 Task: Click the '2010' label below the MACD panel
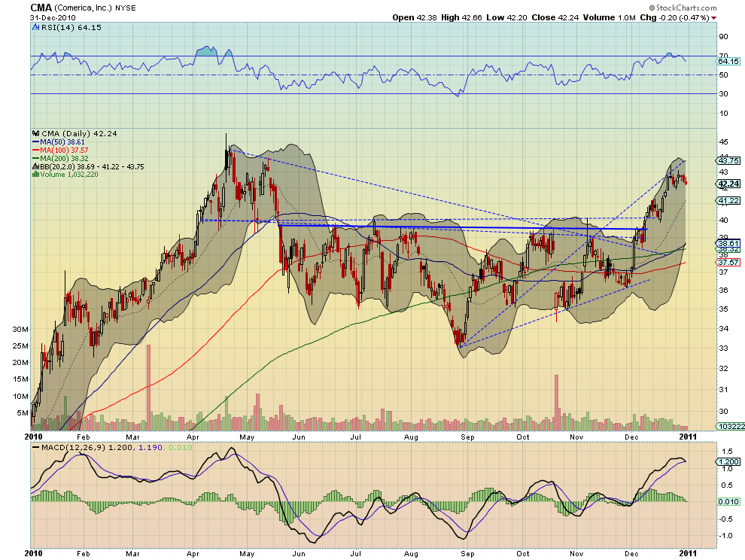33,553
